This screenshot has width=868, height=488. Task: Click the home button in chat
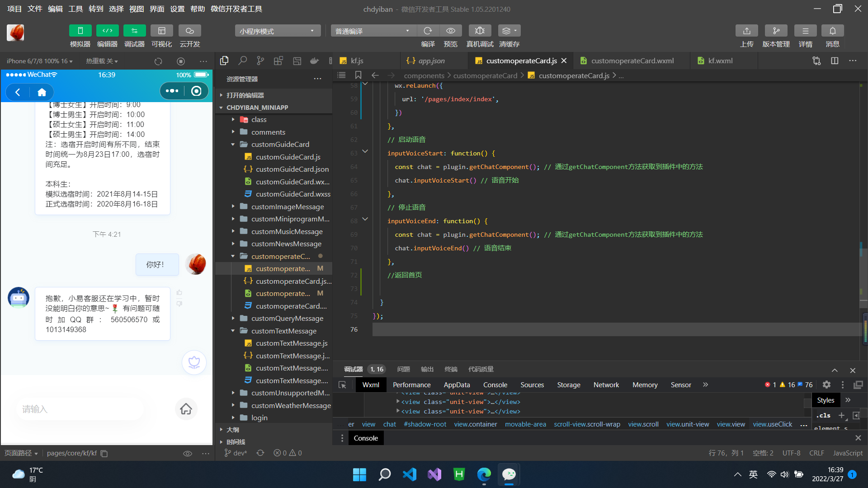186,409
